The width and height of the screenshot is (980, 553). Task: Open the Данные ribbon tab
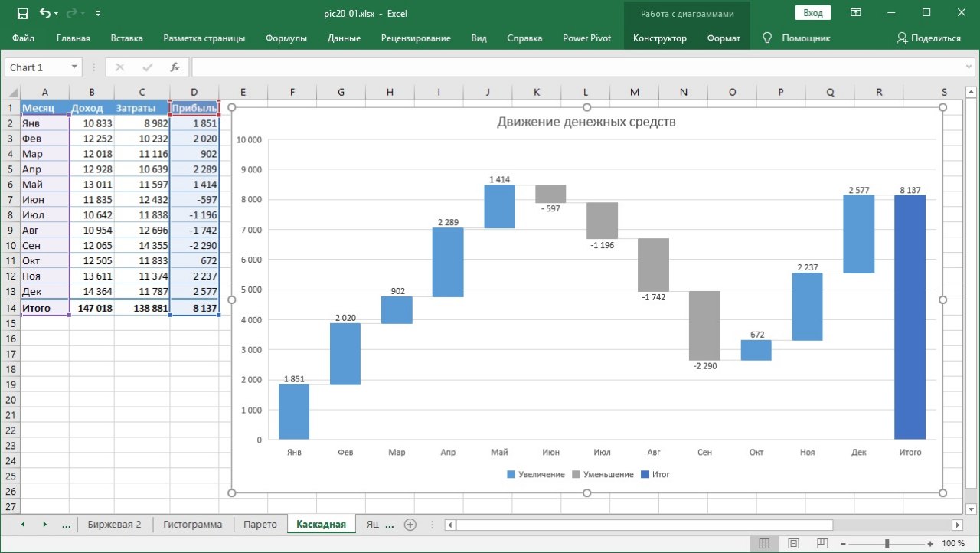click(x=344, y=38)
